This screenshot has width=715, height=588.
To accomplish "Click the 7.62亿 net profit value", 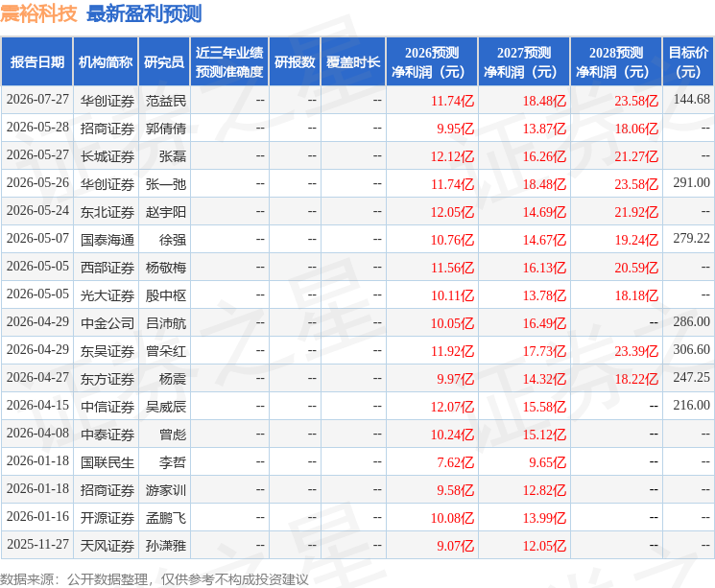I will pyautogui.click(x=456, y=462).
